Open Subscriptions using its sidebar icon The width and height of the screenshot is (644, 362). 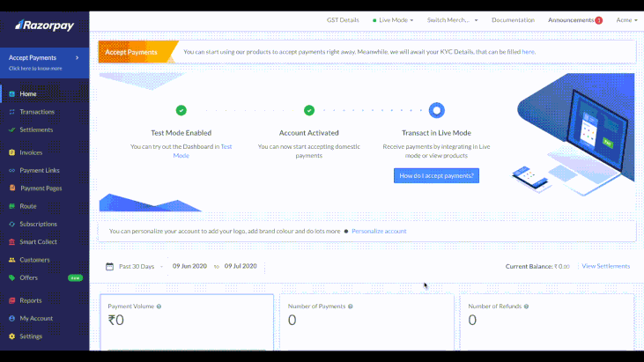pos(11,224)
